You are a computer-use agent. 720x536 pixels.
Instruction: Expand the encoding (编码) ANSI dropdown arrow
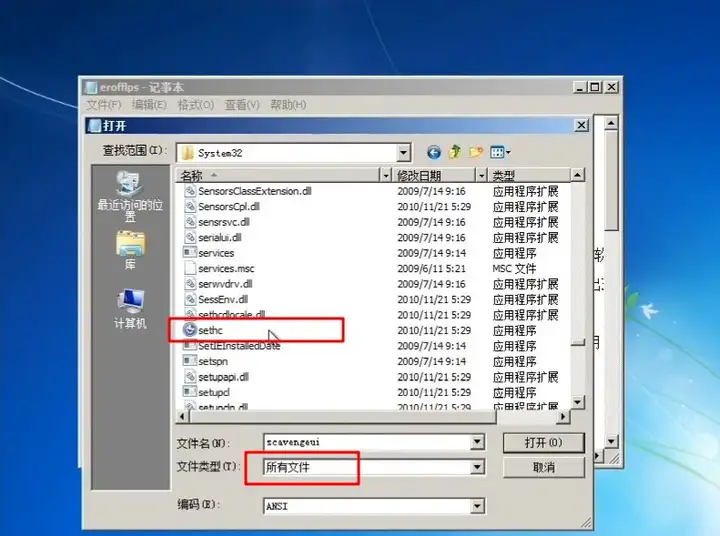[477, 506]
